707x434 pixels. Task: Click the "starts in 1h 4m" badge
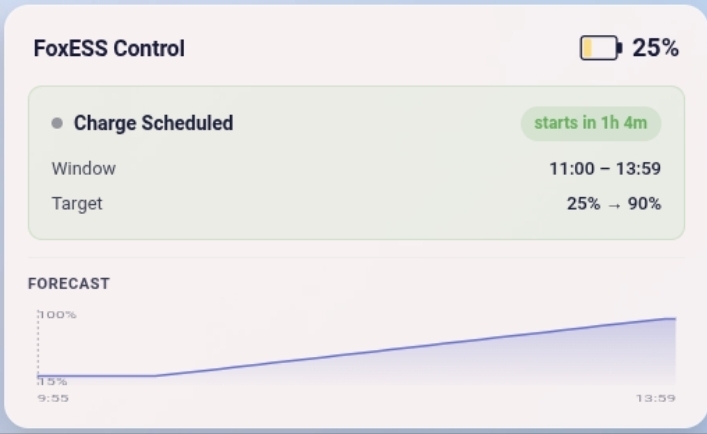pos(590,123)
